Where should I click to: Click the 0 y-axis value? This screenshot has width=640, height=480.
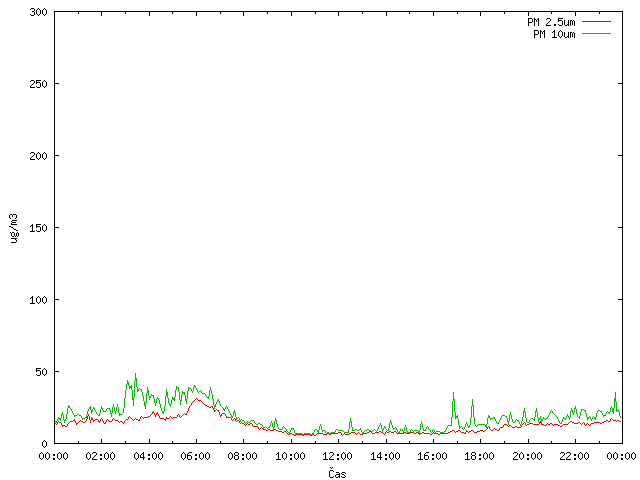[x=44, y=444]
